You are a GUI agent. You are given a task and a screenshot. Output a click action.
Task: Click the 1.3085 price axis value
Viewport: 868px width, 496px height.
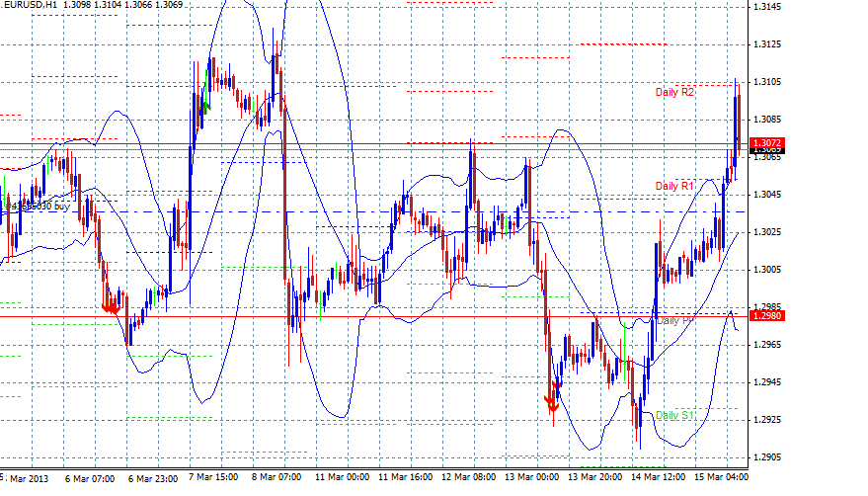click(767, 120)
